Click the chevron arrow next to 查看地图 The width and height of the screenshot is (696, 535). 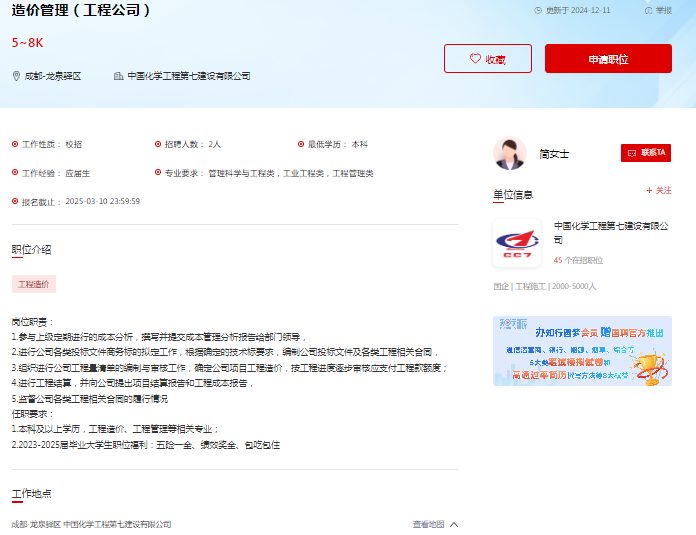click(454, 524)
